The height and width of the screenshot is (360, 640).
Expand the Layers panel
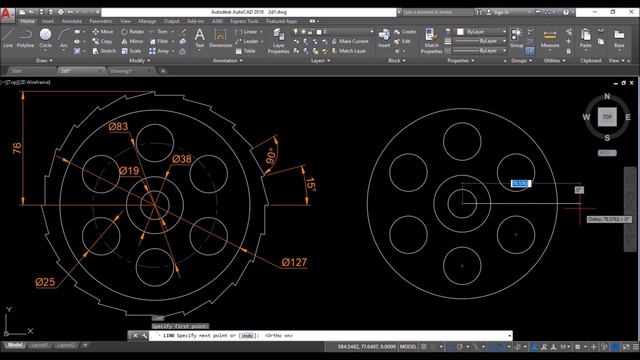[320, 60]
